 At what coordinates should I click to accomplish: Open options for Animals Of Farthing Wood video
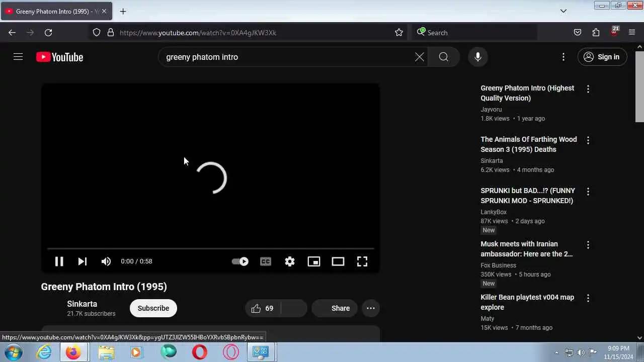pyautogui.click(x=588, y=140)
